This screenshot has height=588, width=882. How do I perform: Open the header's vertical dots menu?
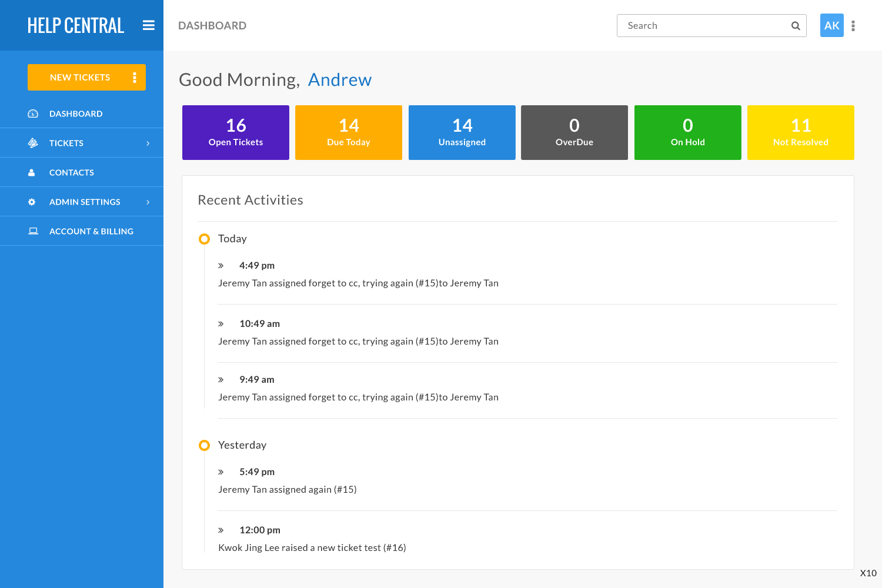coord(853,26)
